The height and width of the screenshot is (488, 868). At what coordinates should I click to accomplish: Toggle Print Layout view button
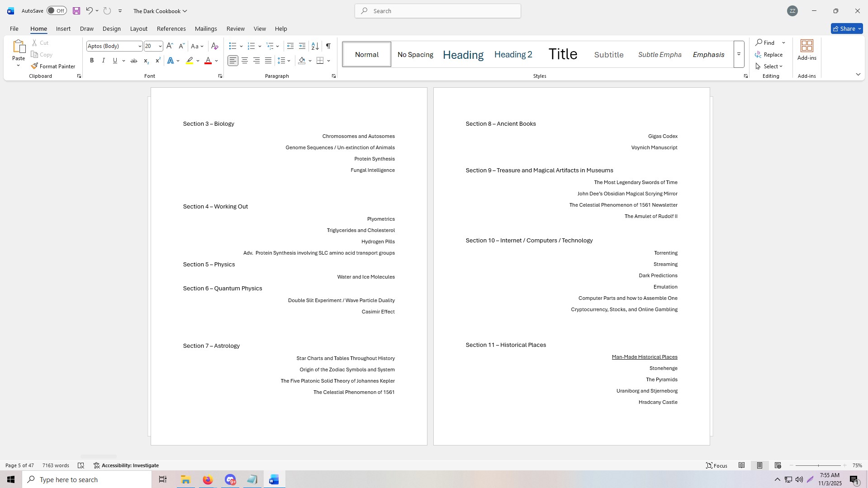[x=760, y=465]
